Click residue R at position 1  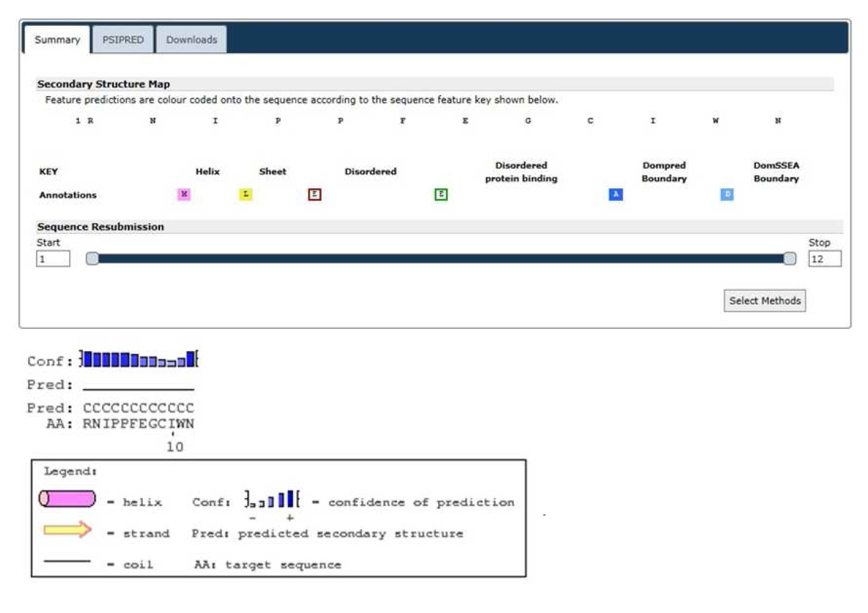tap(90, 121)
